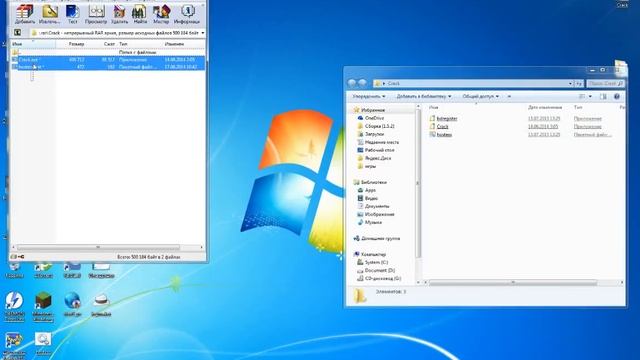640x360 pixels.
Task: Open the Видео library
Action: coord(368,198)
